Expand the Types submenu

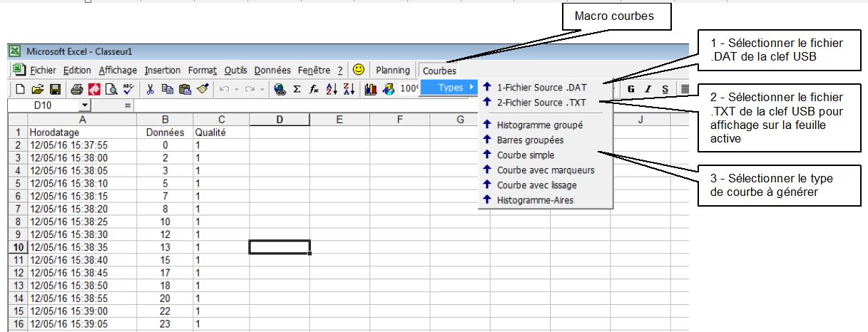450,88
